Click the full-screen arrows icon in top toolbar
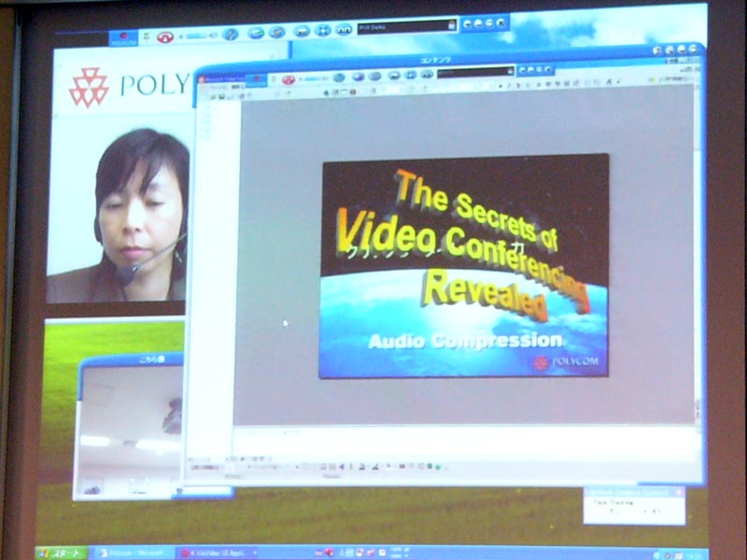This screenshot has width=747, height=560. 322,31
